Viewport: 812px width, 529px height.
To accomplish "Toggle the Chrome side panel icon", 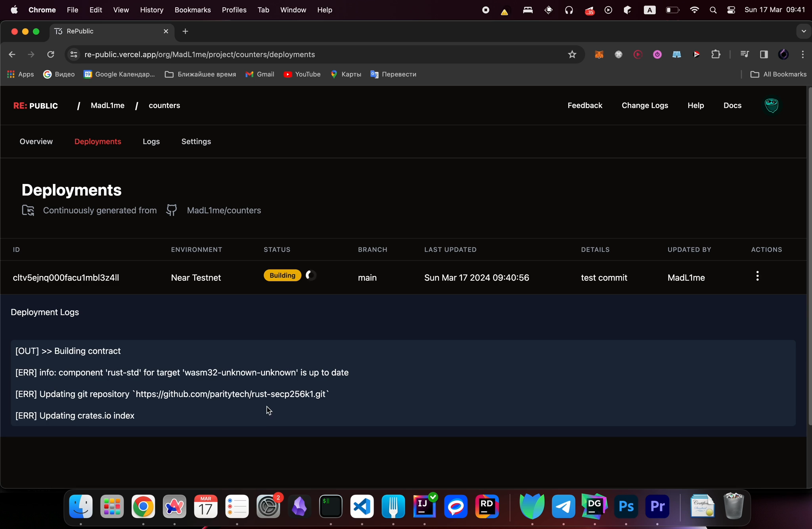I will 764,54.
